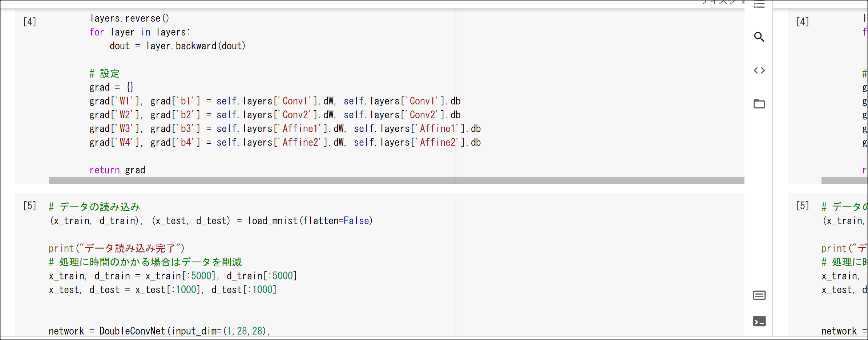The height and width of the screenshot is (340, 868).
Task: Open the command palette icon
Action: pyautogui.click(x=759, y=295)
